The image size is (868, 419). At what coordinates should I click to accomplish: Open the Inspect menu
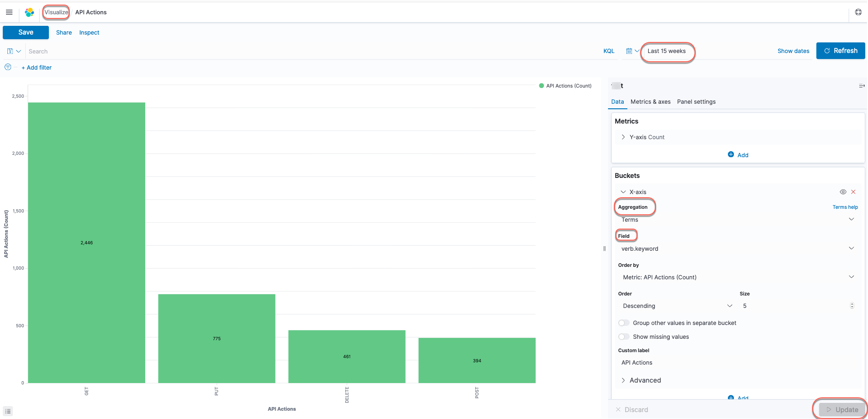tap(89, 33)
